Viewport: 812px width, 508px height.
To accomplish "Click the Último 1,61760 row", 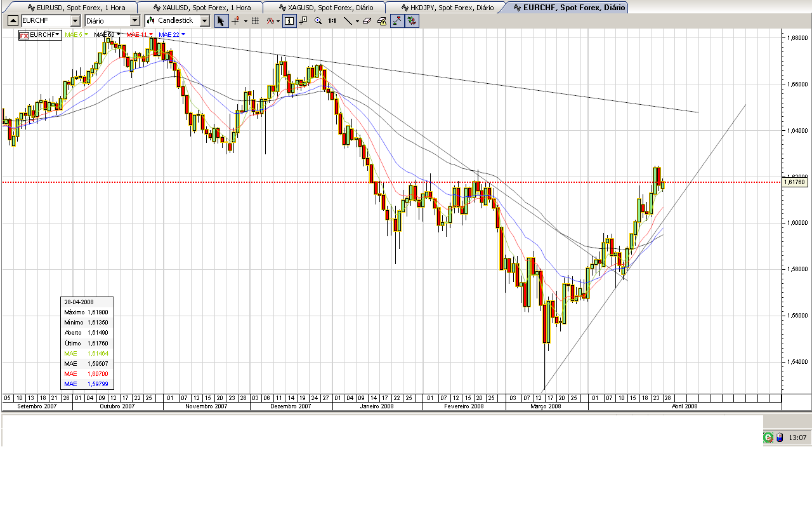I will [86, 343].
